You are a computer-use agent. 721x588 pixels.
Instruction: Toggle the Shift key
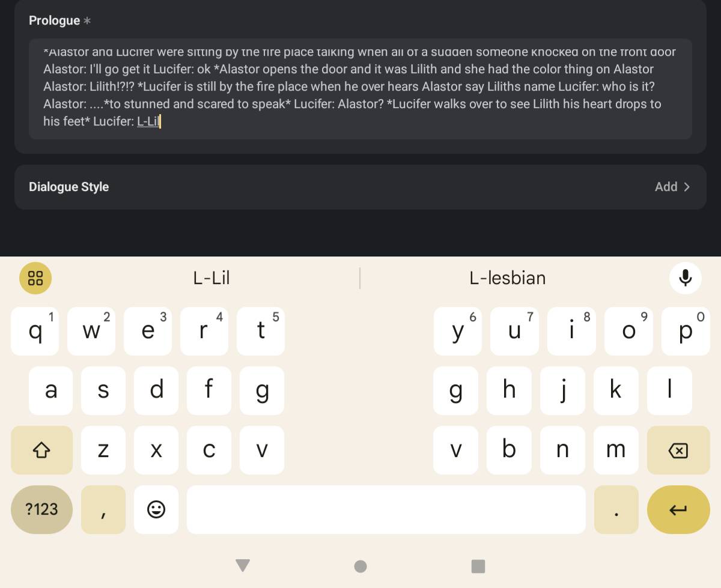(41, 450)
